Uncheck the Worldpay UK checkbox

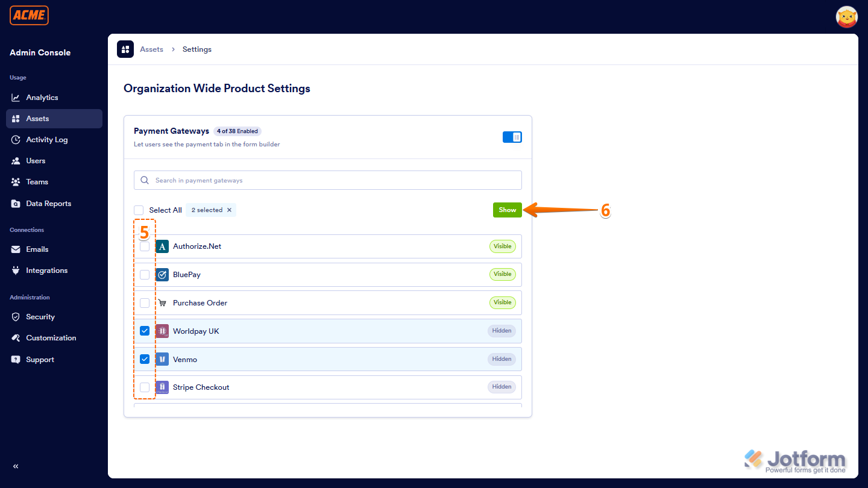(144, 331)
